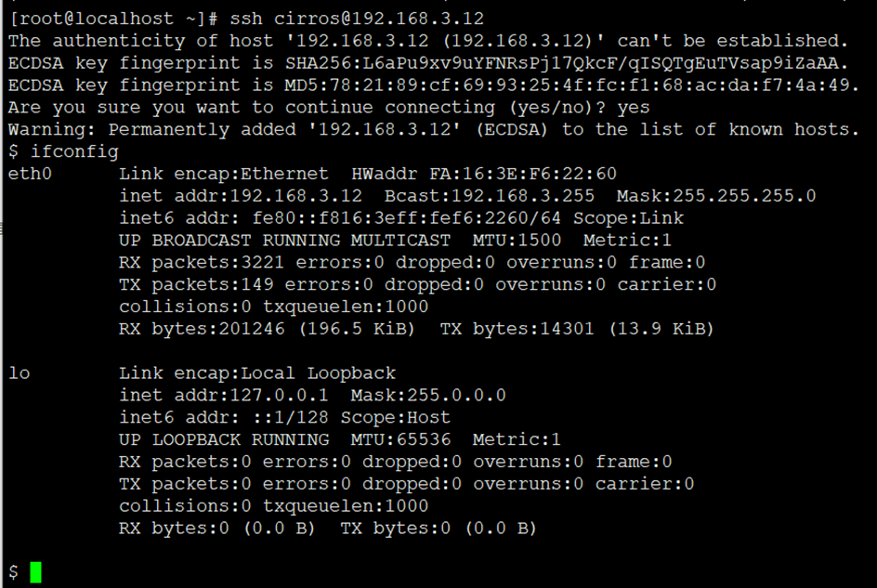Click the ifconfig command line
877x588 pixels.
[63, 151]
